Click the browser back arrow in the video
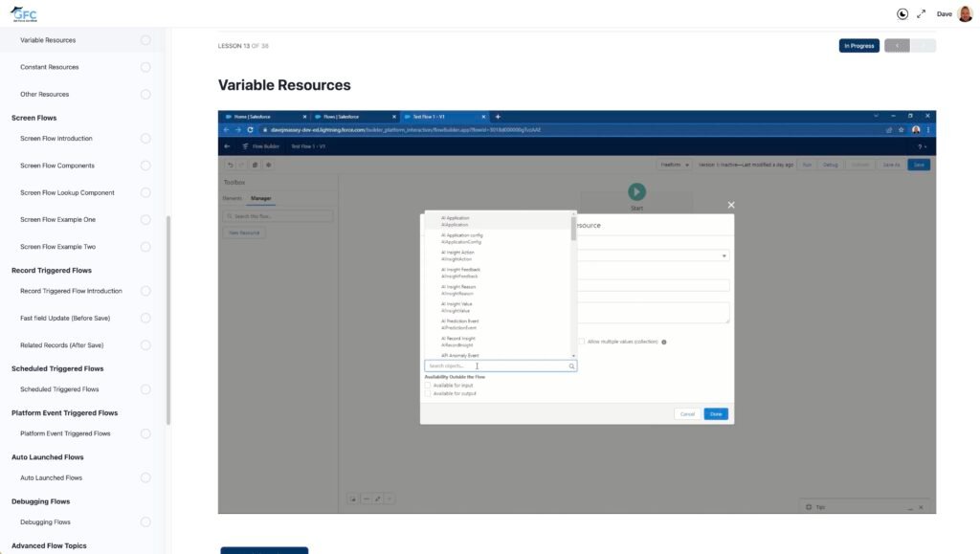 point(226,130)
